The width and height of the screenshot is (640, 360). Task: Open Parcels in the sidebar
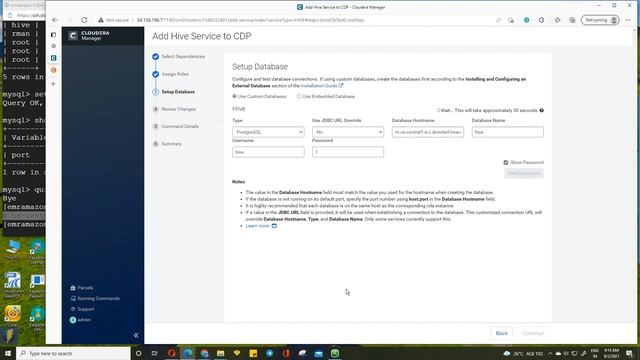[82, 288]
